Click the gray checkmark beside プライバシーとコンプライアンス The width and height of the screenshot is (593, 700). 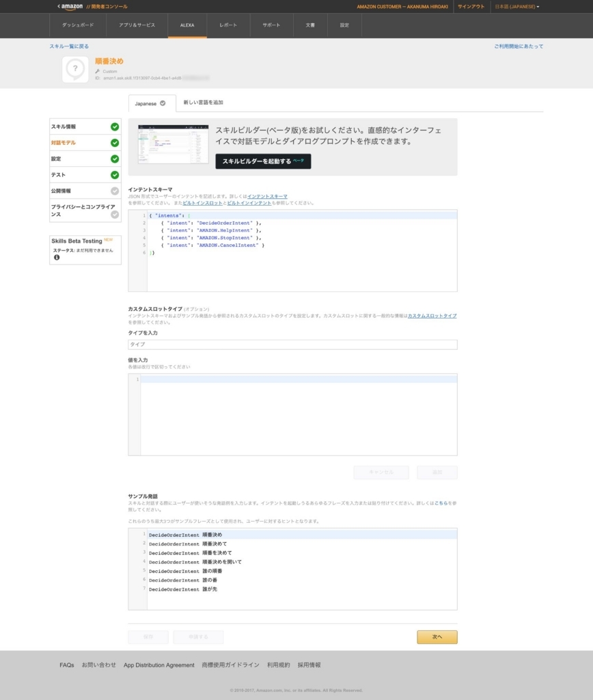click(x=115, y=215)
